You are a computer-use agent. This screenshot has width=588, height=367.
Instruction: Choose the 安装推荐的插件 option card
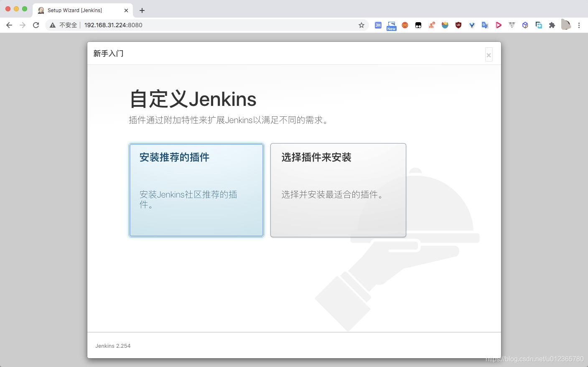(x=196, y=190)
